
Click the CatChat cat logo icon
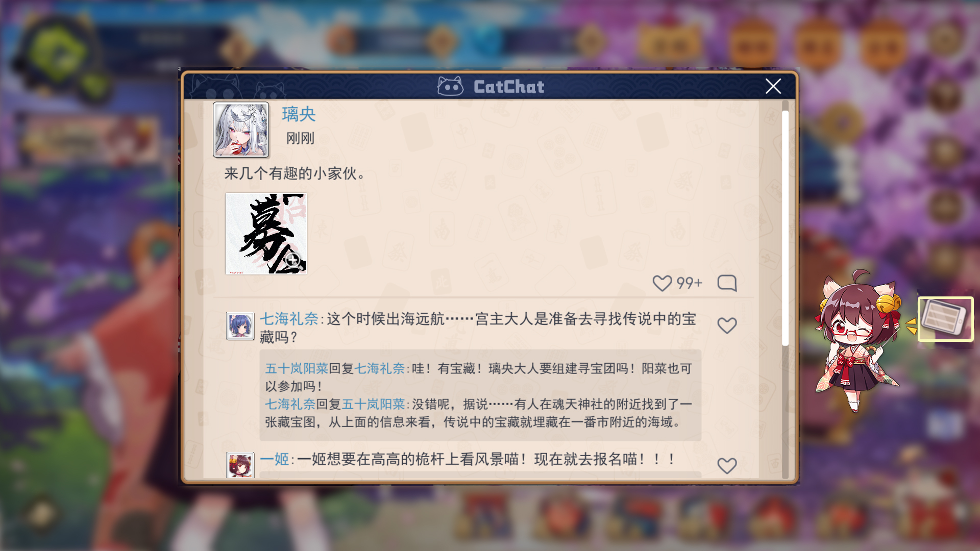450,87
